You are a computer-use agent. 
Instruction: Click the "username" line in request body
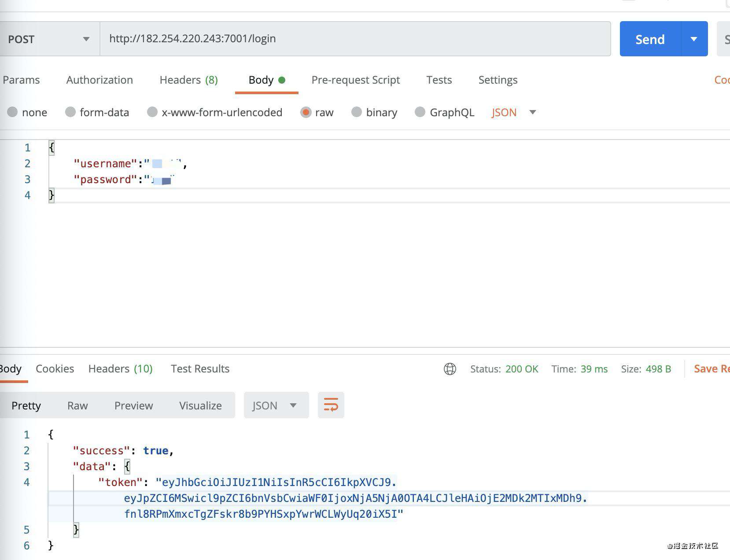[x=131, y=163]
